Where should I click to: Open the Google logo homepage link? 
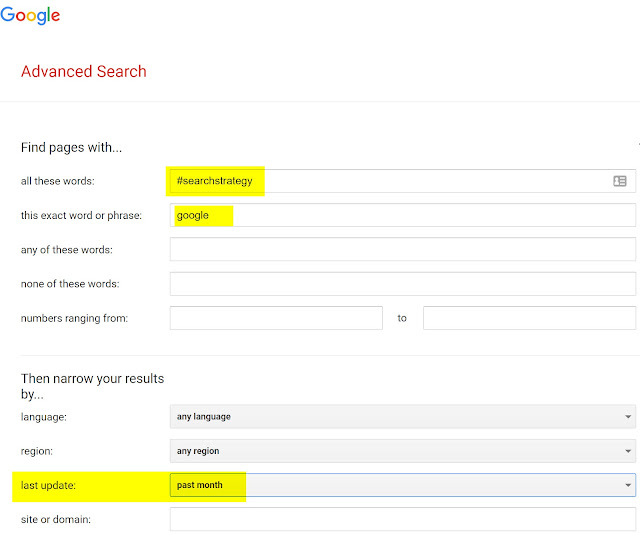tap(30, 15)
